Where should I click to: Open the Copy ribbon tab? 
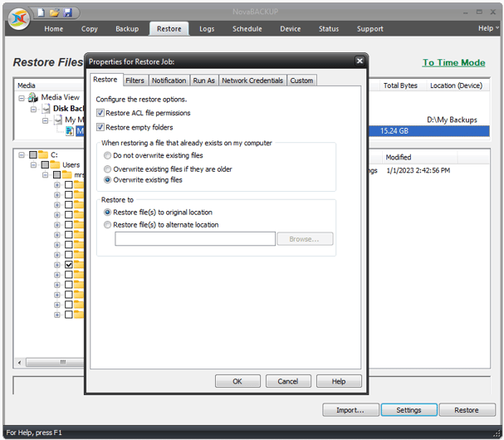[90, 29]
